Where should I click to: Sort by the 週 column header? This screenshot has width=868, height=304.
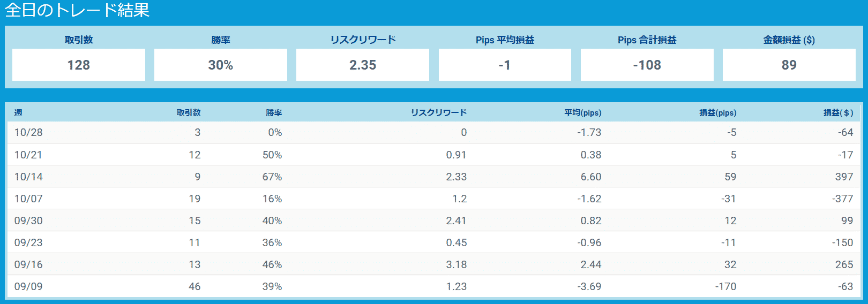pyautogui.click(x=18, y=113)
